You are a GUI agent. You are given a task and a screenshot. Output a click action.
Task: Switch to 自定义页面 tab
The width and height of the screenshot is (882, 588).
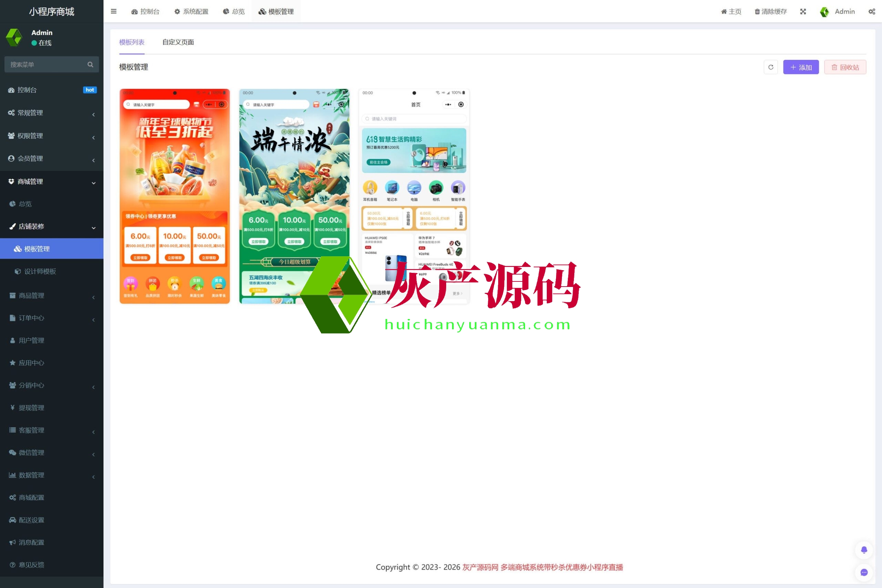click(x=178, y=42)
